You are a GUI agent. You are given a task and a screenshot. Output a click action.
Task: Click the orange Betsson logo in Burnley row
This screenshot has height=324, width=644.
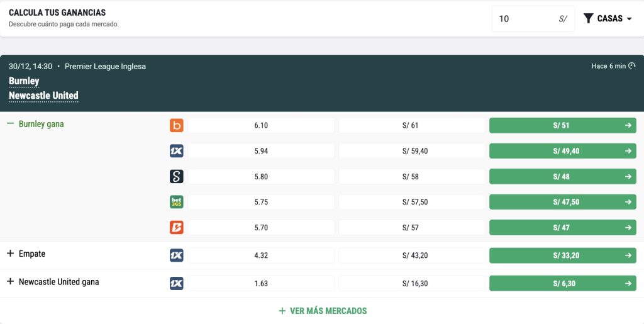pos(177,126)
